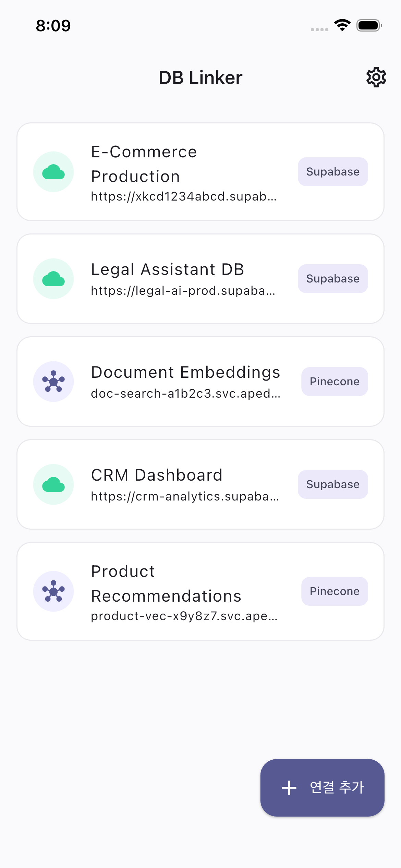Open the Product Recommendations connection title
Image resolution: width=401 pixels, height=868 pixels.
[x=166, y=583]
